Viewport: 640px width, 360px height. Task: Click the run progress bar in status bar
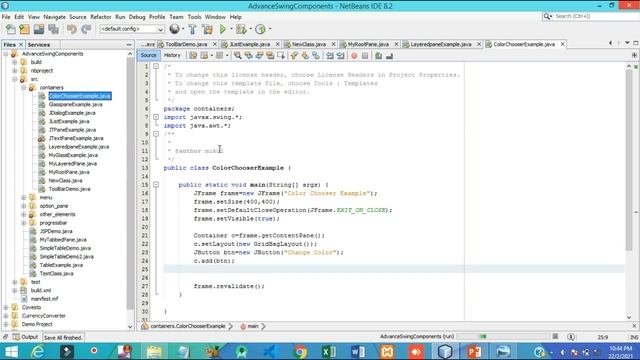coord(503,337)
